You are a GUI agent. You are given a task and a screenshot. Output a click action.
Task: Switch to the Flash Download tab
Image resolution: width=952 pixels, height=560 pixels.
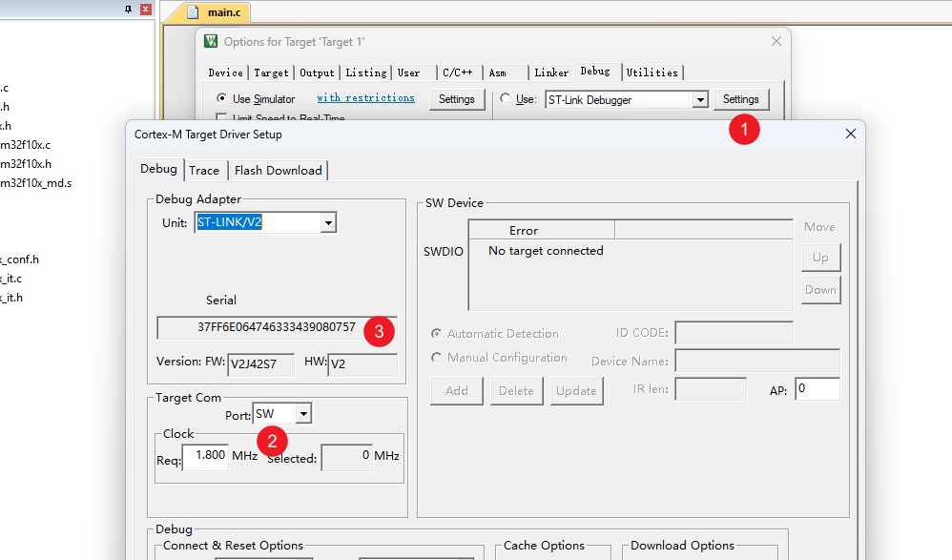[x=278, y=170]
